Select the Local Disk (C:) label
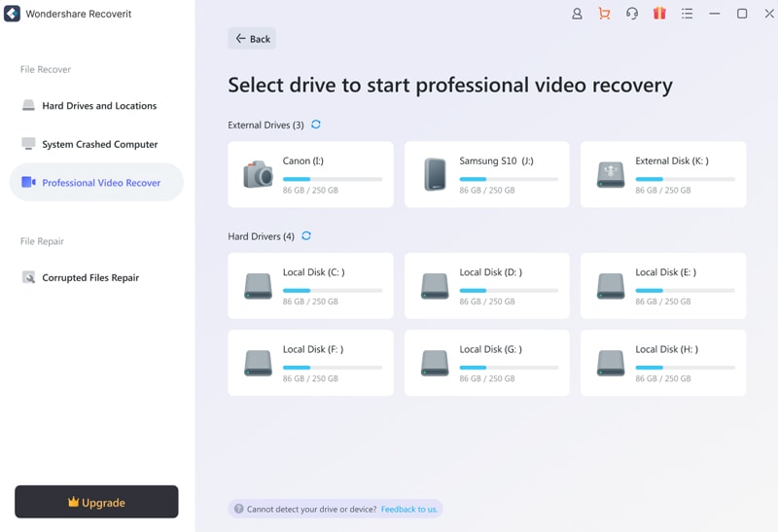Viewport: 778px width, 532px height. pyautogui.click(x=313, y=272)
